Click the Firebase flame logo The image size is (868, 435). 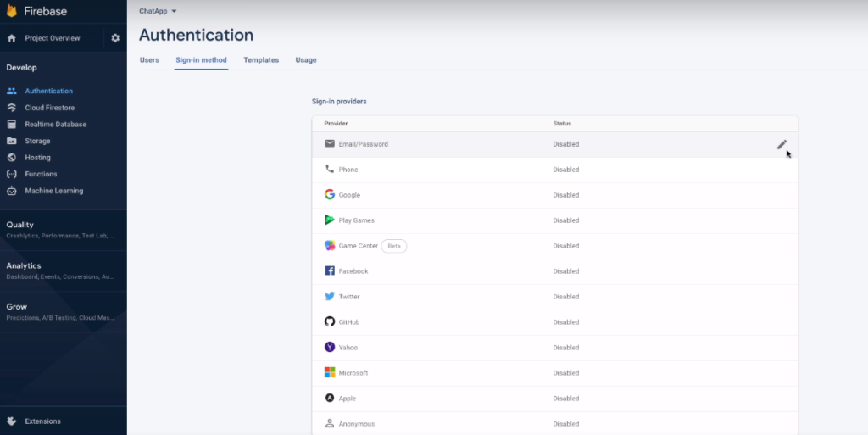12,12
